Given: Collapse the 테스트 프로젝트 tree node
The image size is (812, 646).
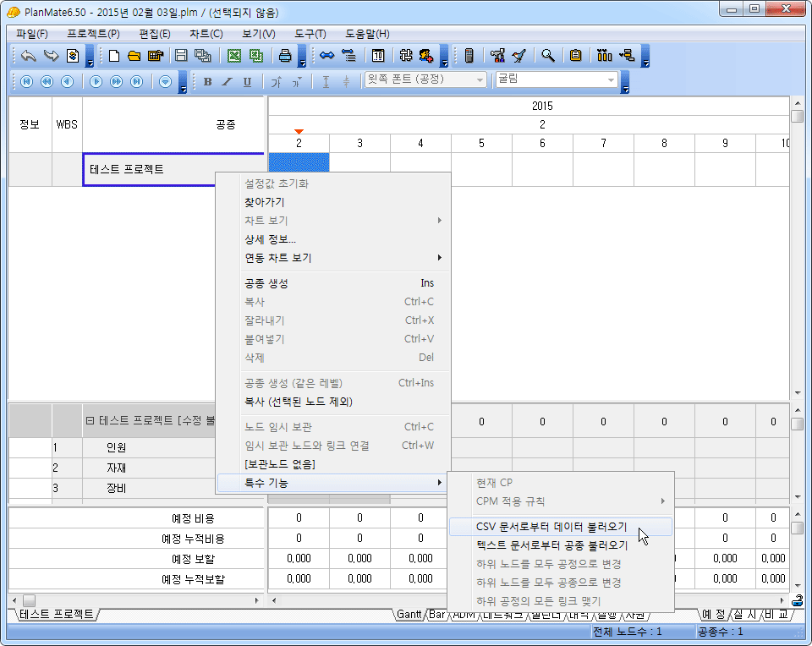Looking at the screenshot, I should [90, 420].
